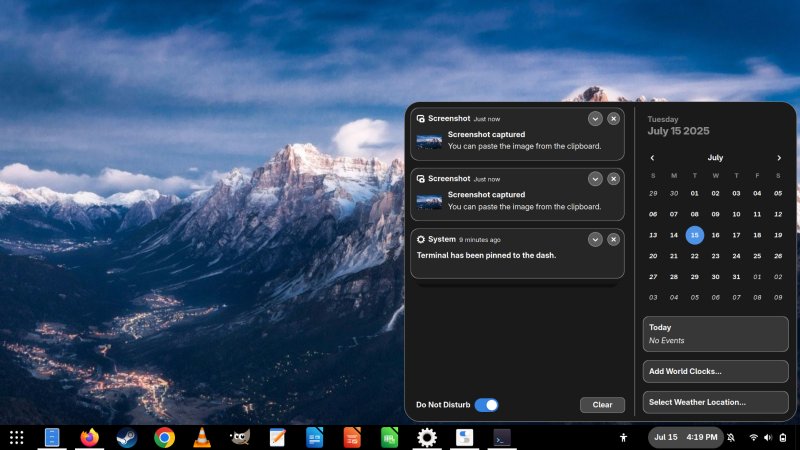Open LibreOffice Calc icon

[x=389, y=437]
